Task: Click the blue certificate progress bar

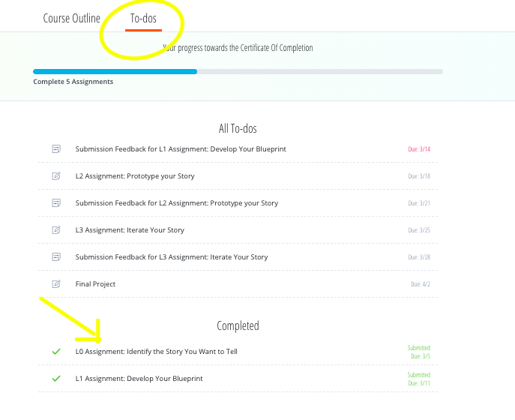Action: [x=115, y=72]
